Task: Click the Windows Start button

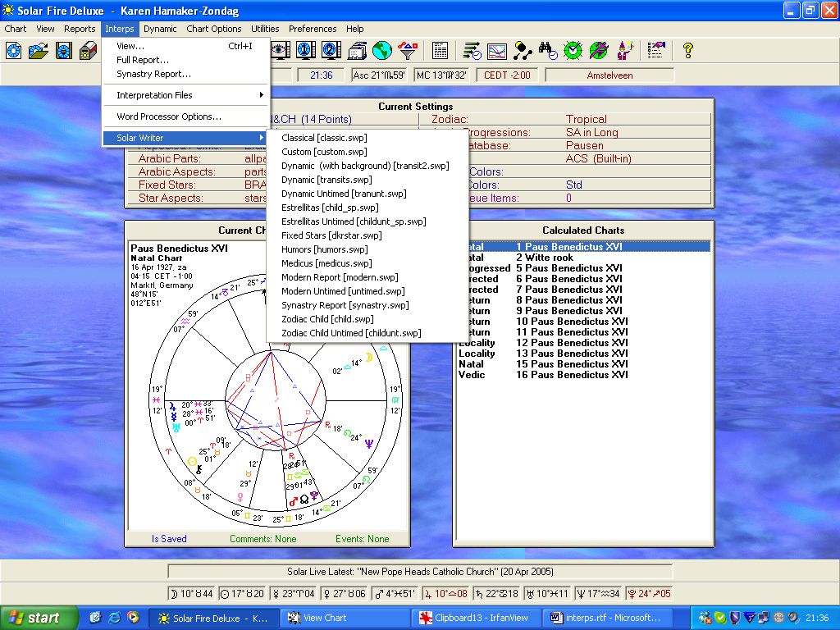Action: click(x=34, y=619)
